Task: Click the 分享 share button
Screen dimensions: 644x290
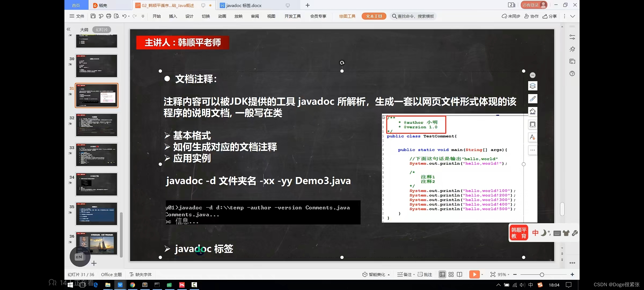Action: click(x=550, y=16)
